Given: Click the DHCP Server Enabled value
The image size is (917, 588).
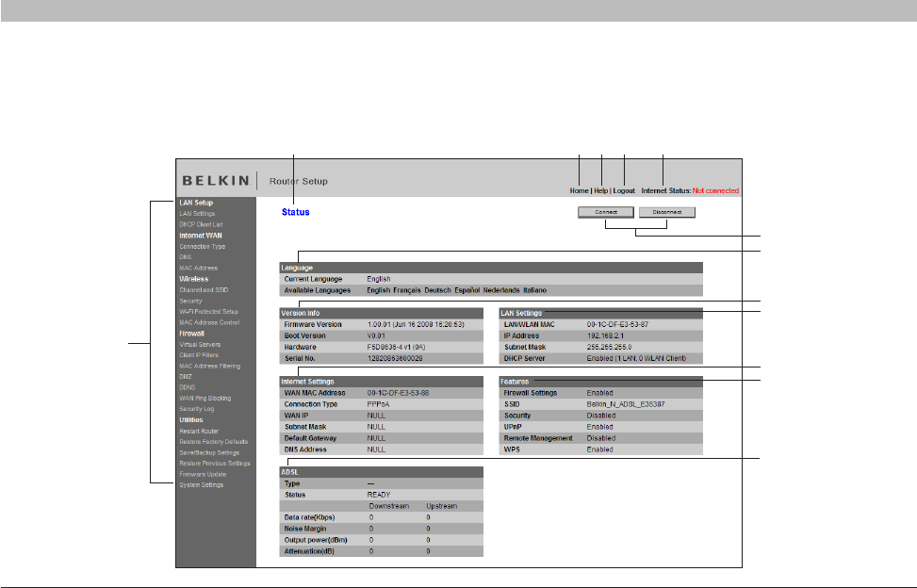Looking at the screenshot, I should point(636,359).
